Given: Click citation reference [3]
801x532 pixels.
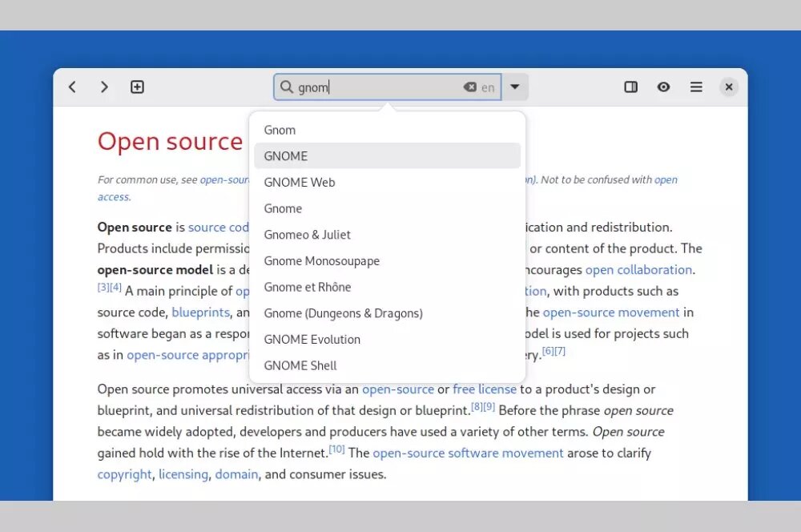Looking at the screenshot, I should click(103, 287).
